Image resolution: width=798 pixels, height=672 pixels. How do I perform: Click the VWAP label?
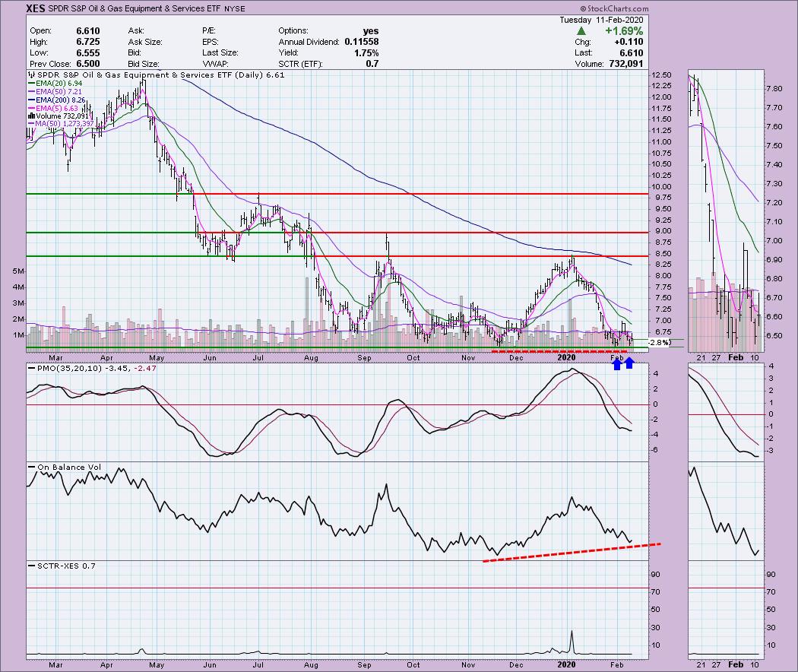215,64
